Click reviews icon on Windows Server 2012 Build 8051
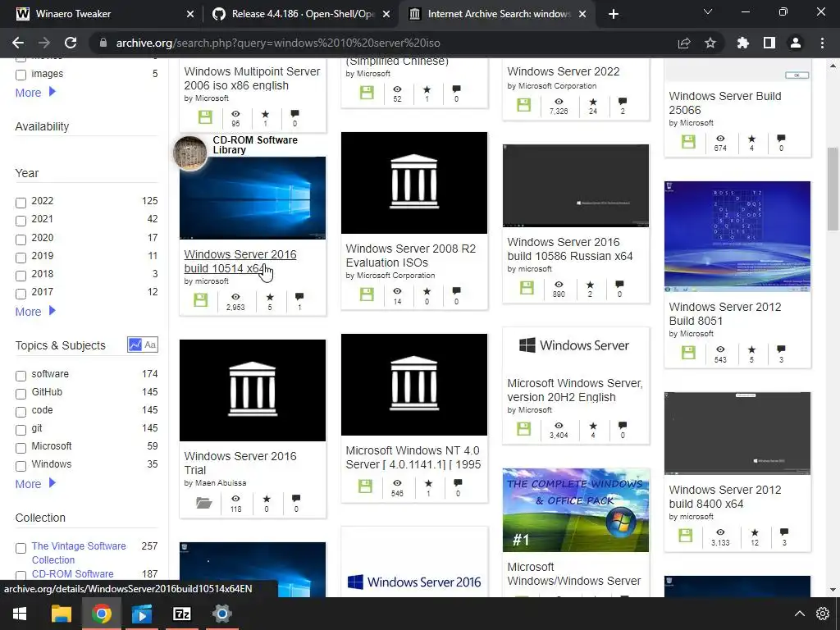Screen dimensions: 840x630 (x=781, y=349)
